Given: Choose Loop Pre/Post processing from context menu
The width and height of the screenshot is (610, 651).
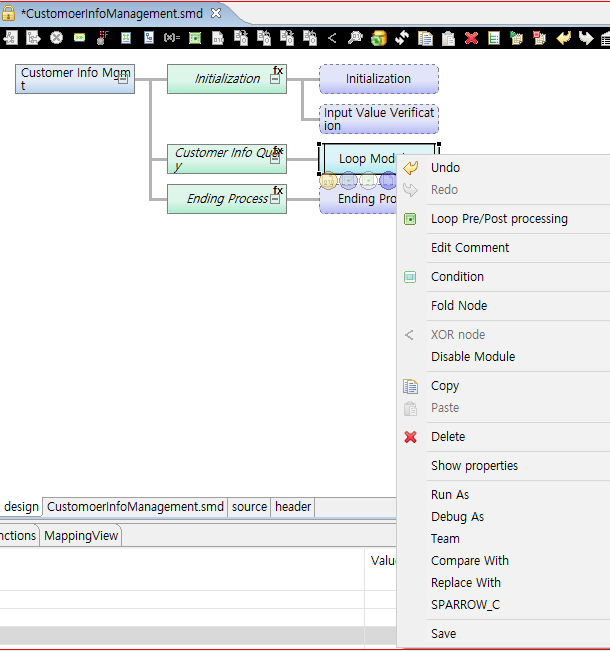Looking at the screenshot, I should coord(499,219).
